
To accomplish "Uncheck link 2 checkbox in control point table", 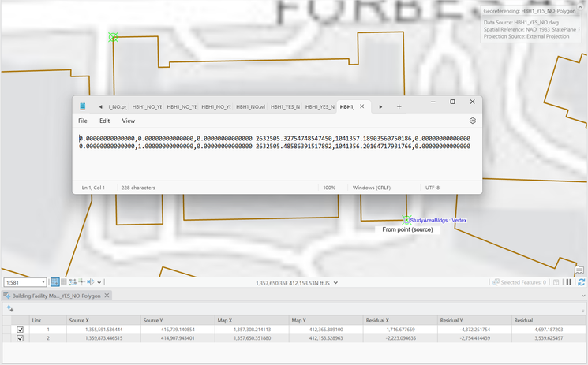I will tap(21, 338).
